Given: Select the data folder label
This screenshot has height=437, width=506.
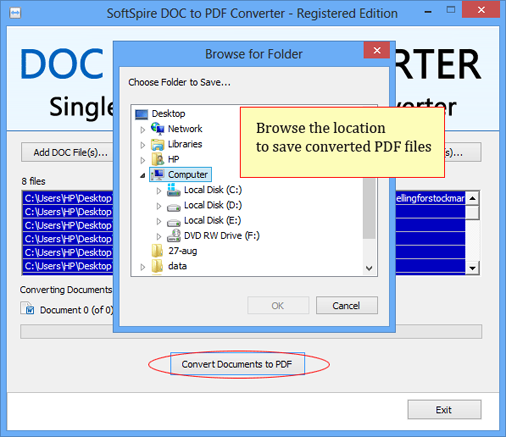Looking at the screenshot, I should pyautogui.click(x=177, y=266).
